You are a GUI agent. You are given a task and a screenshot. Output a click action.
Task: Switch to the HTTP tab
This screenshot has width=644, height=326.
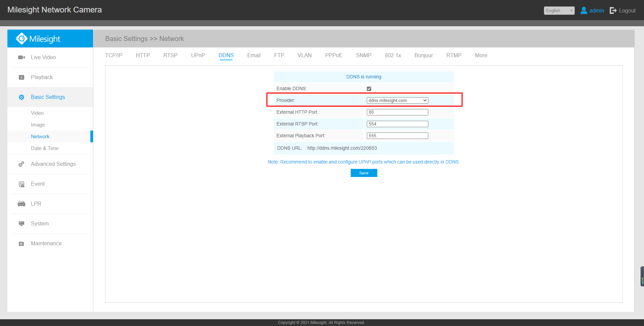tap(143, 56)
